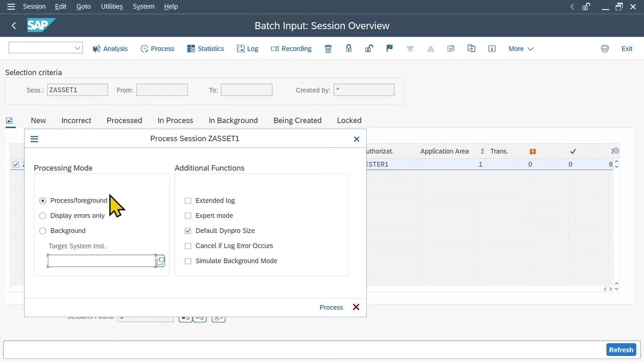Select Display errors only mode
Viewport: 644px width, 362px height.
43,216
